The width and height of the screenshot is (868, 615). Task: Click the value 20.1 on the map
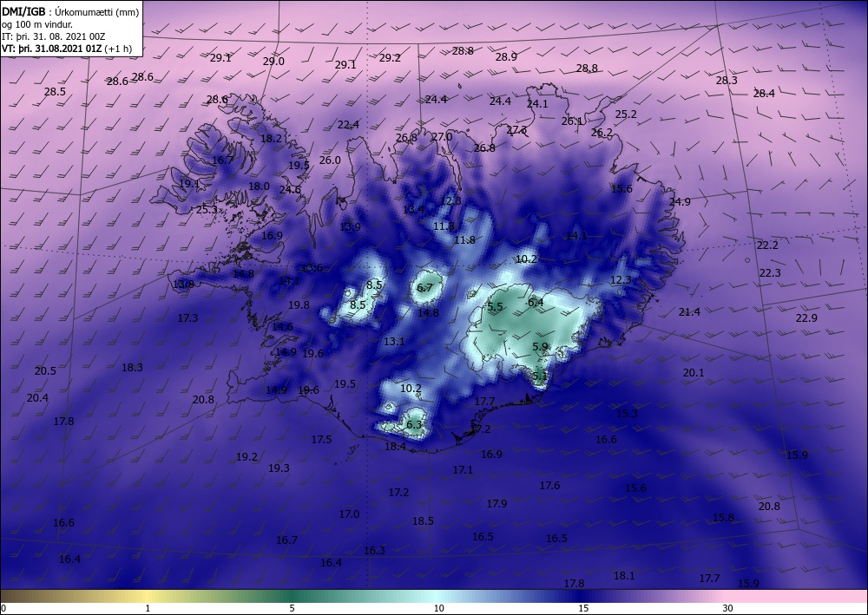click(x=693, y=373)
